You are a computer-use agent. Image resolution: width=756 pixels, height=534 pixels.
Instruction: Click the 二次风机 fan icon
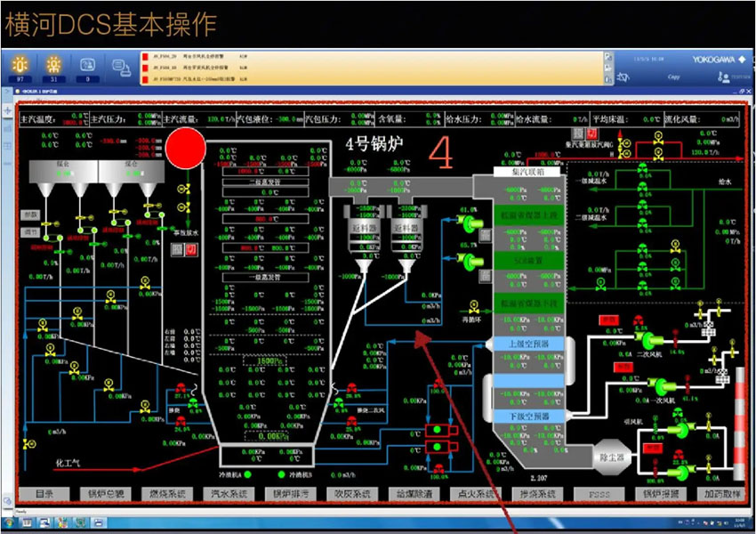pos(648,340)
